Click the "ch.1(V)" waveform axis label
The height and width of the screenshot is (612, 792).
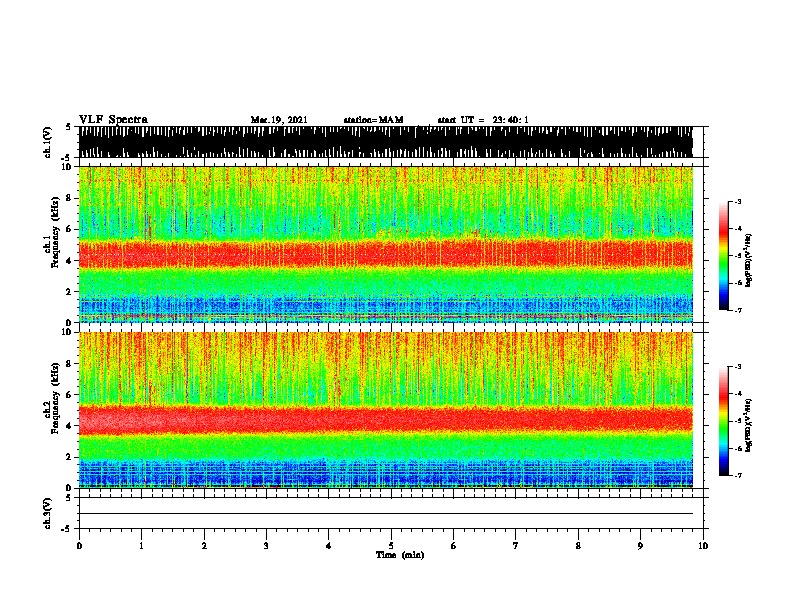pos(48,142)
